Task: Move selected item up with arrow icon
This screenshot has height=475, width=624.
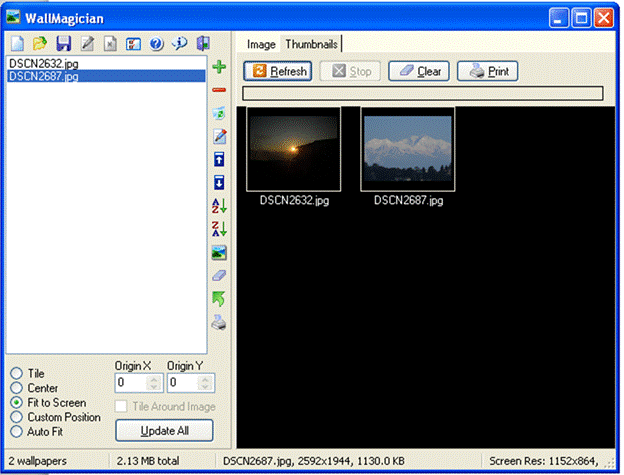Action: [219, 160]
